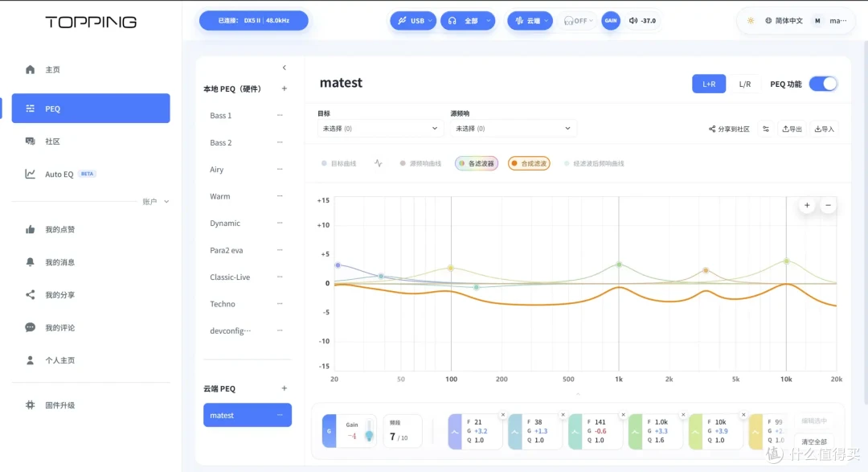Select the Warm preset
This screenshot has width=868, height=472.
point(219,196)
